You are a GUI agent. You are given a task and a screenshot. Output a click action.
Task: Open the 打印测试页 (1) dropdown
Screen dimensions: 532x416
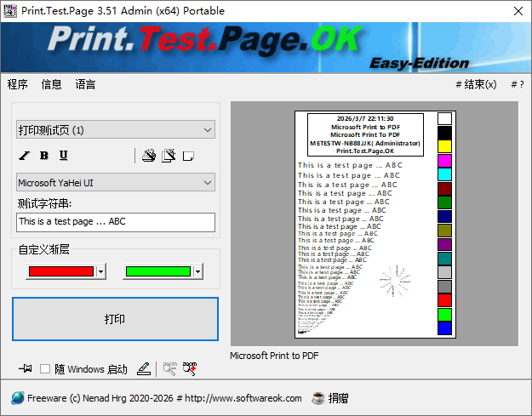pos(116,130)
